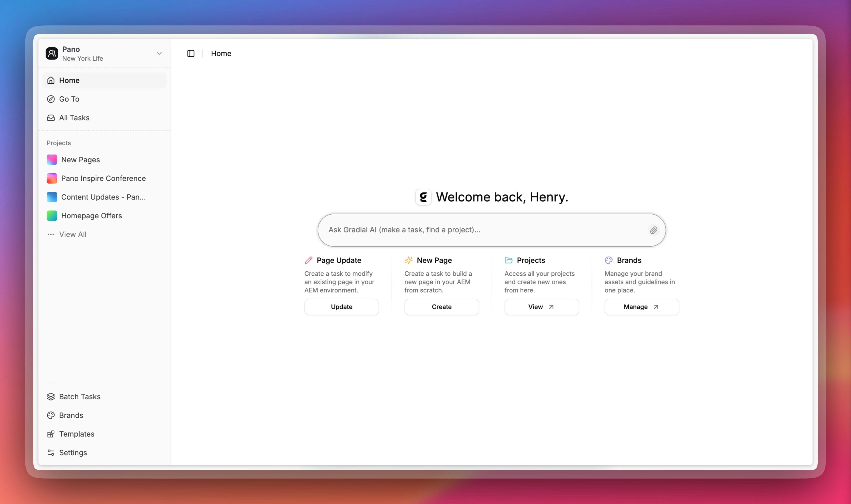This screenshot has width=851, height=504.
Task: Click the attachment paperclip icon
Action: coord(653,230)
